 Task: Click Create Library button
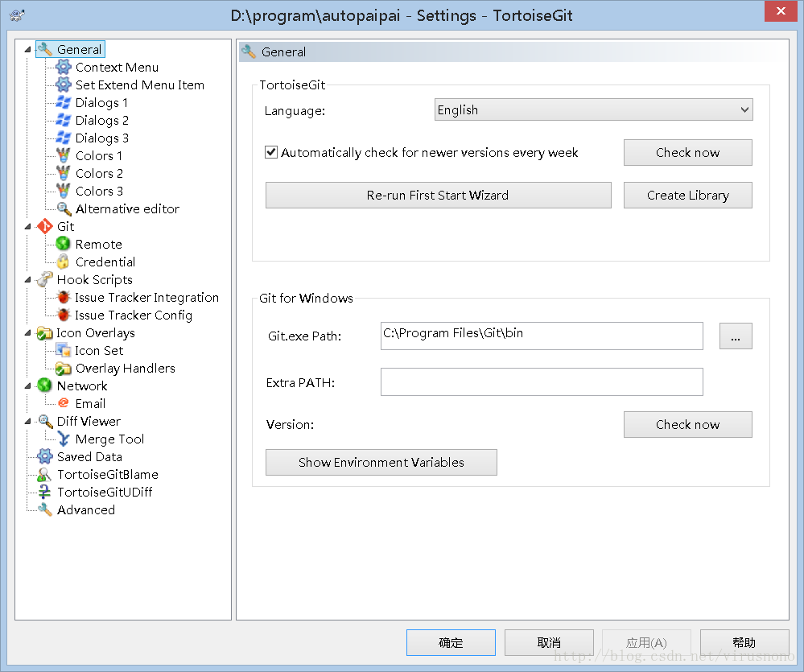(x=687, y=195)
